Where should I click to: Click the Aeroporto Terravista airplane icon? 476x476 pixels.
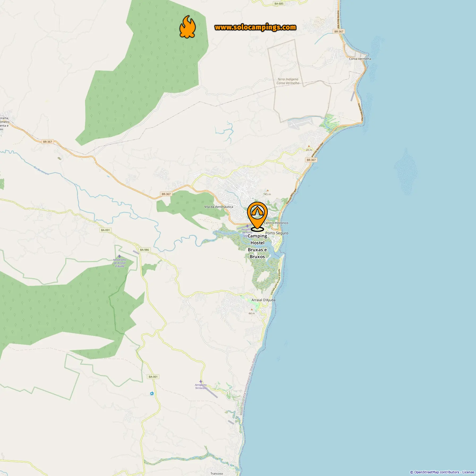click(x=201, y=381)
